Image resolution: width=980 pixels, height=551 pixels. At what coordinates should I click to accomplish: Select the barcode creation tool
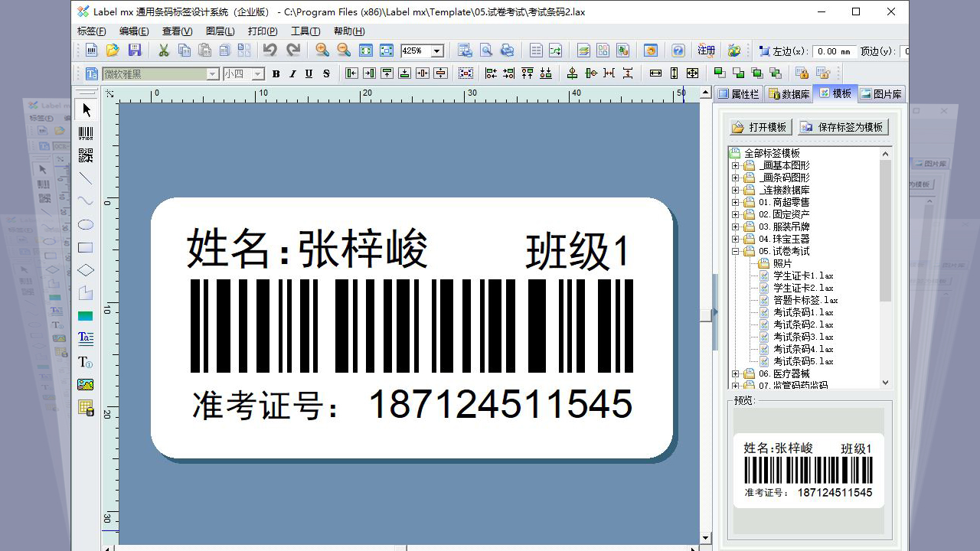(x=85, y=134)
